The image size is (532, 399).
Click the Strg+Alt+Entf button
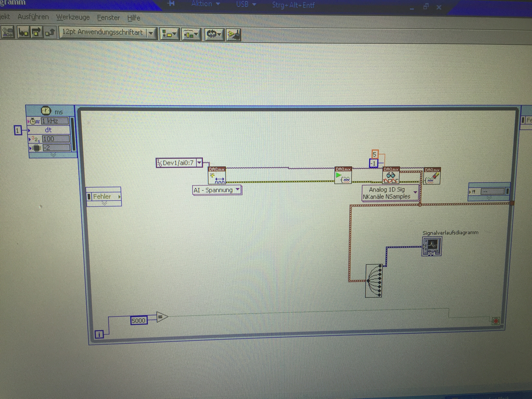click(293, 5)
